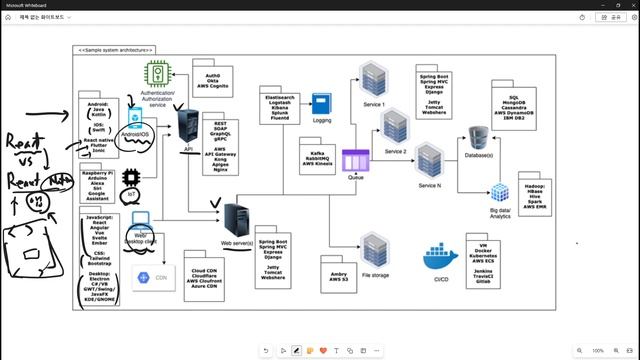Open the timer icon at top right

pos(582,18)
